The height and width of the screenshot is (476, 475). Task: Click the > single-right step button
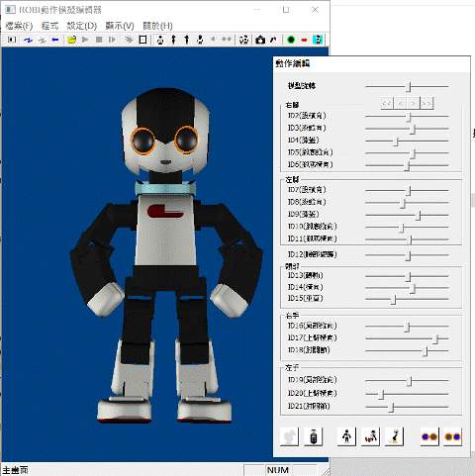414,104
